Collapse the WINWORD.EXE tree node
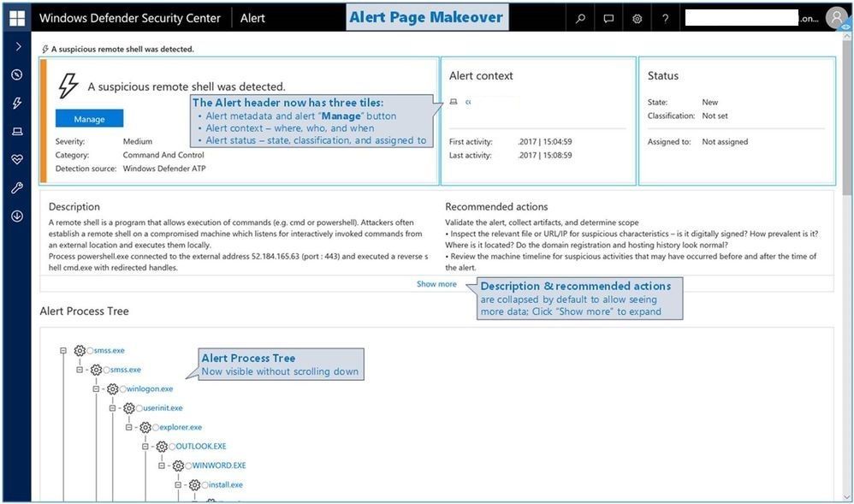This screenshot has height=504, width=854. [161, 465]
